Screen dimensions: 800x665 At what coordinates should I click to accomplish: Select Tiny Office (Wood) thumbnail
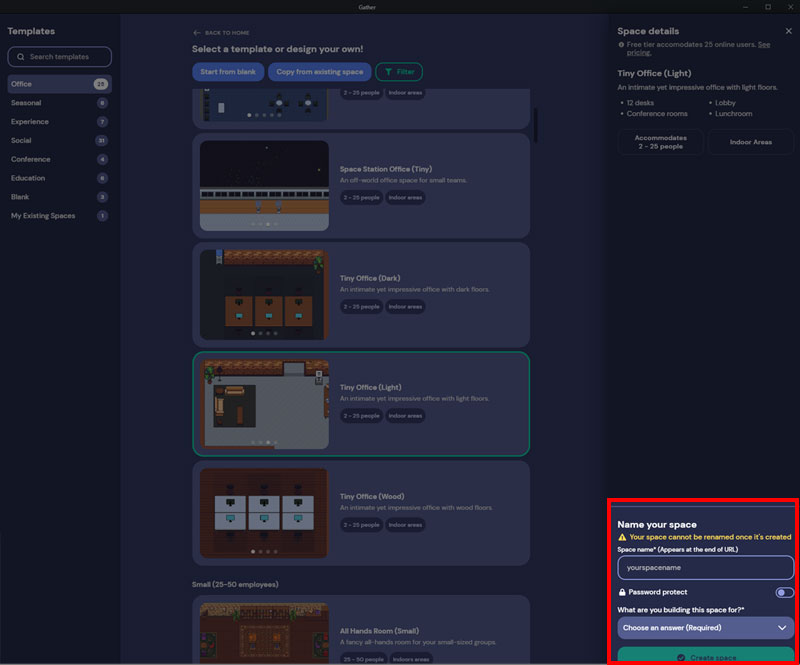point(264,513)
